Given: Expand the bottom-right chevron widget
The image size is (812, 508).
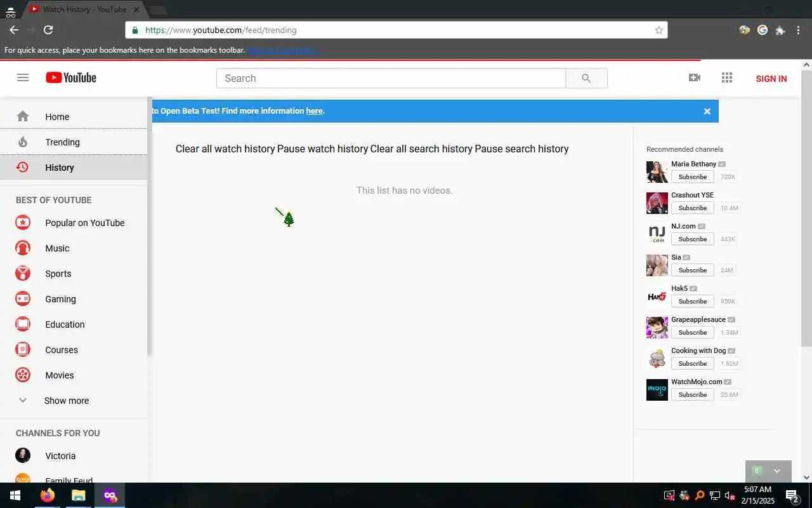Looking at the screenshot, I should click(777, 471).
